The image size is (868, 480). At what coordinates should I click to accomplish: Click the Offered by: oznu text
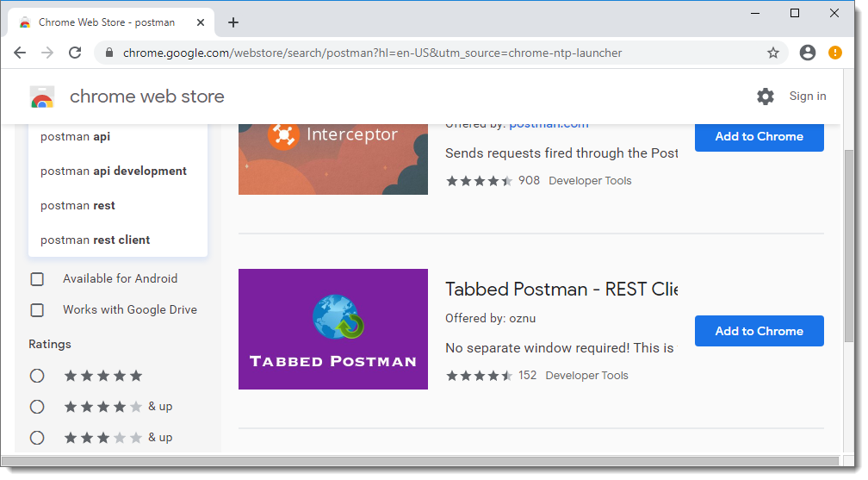pos(491,318)
